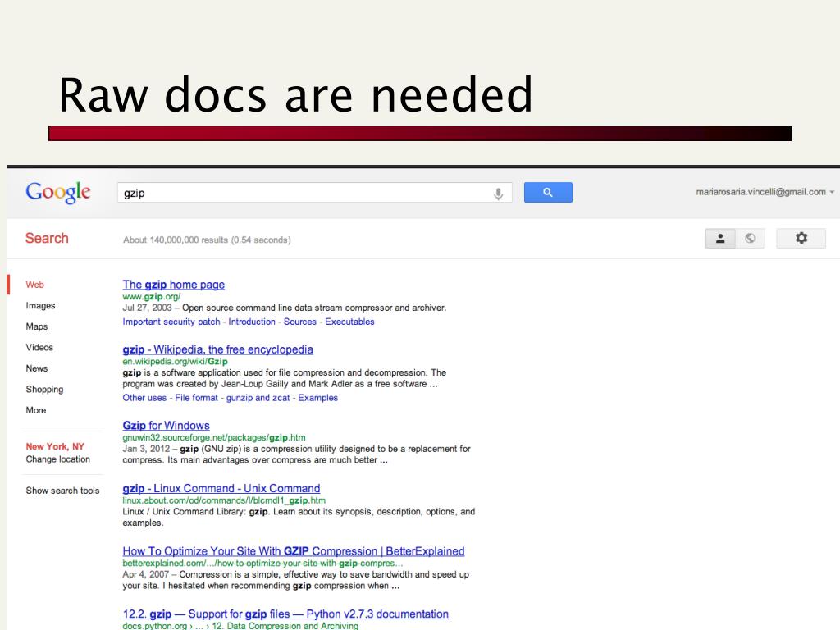Switch to Videos results
The width and height of the screenshot is (840, 630).
click(39, 347)
